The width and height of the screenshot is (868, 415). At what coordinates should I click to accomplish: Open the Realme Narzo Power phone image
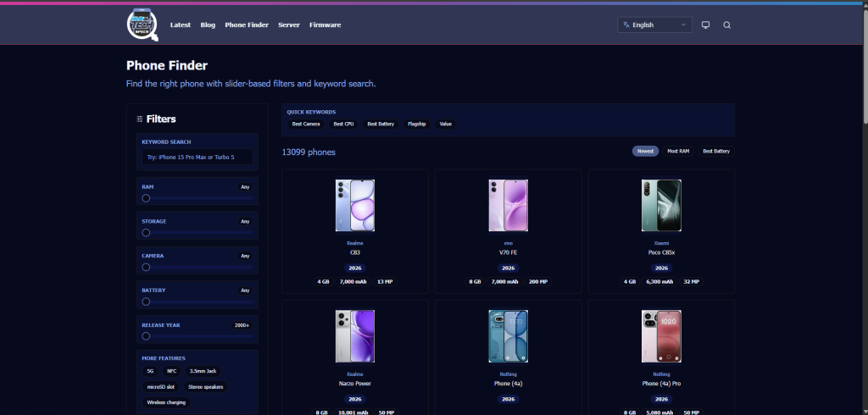(355, 336)
